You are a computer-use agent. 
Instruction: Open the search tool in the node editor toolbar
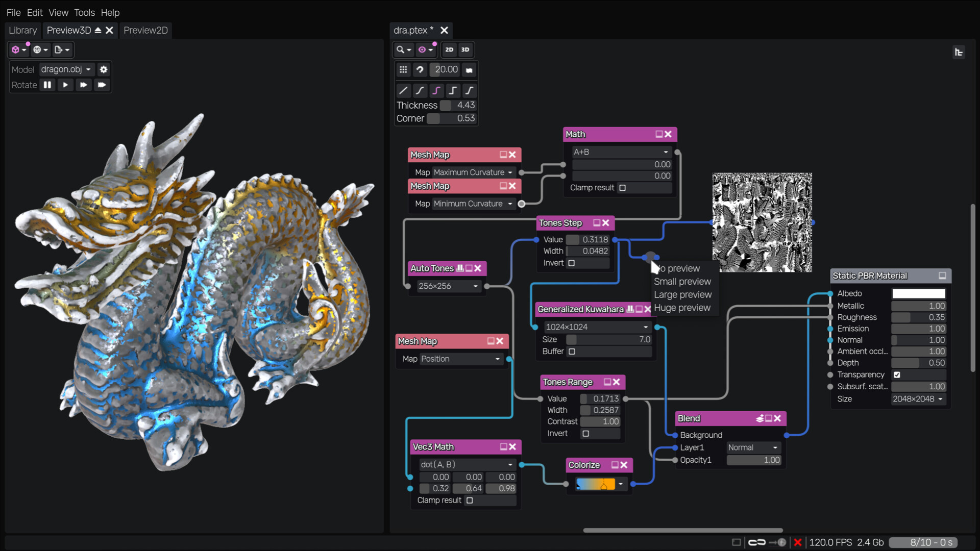tap(401, 49)
